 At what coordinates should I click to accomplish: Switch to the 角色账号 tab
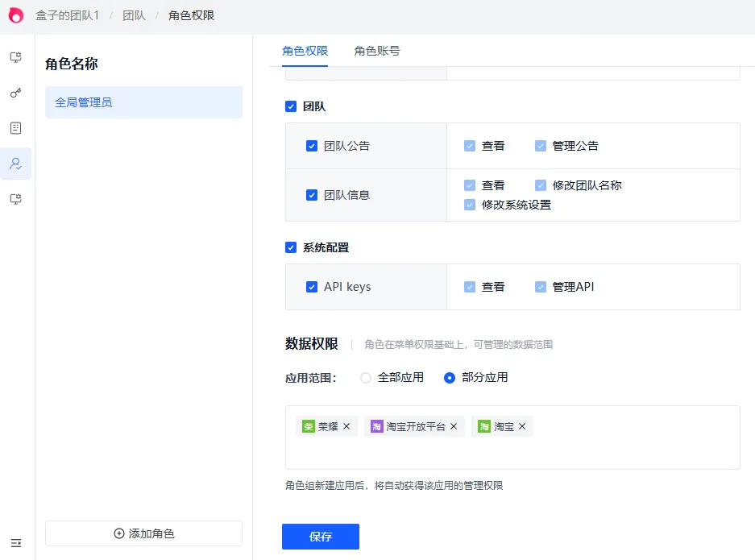pos(377,51)
